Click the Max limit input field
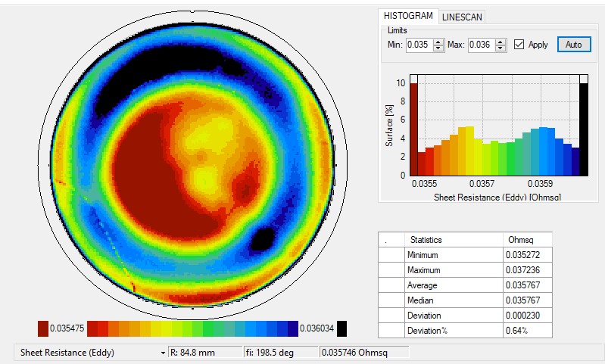605x364 pixels. (481, 45)
